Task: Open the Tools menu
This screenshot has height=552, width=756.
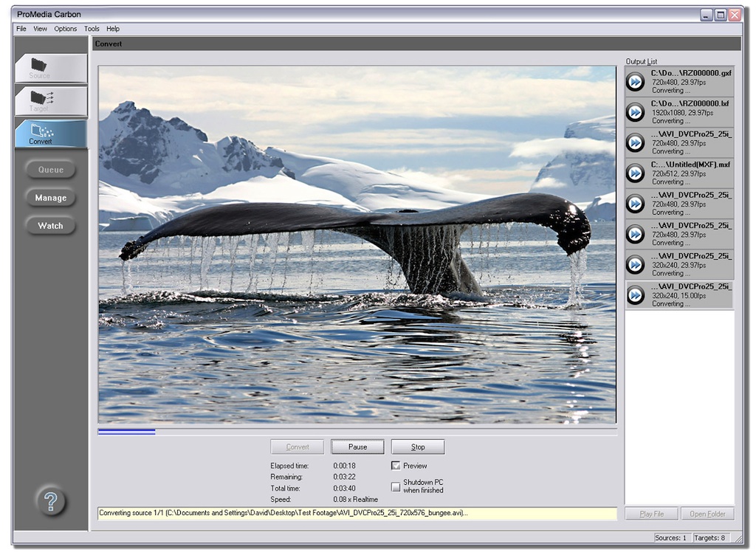Action: (x=92, y=29)
